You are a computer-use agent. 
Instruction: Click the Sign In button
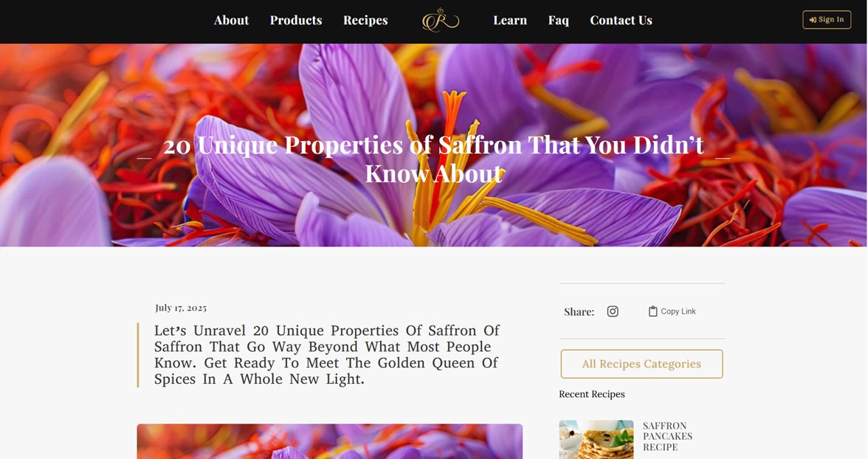tap(827, 20)
